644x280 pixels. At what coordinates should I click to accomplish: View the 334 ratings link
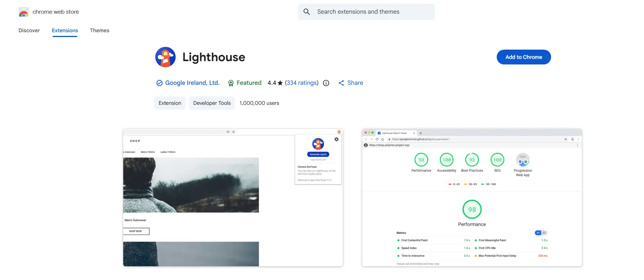point(302,83)
